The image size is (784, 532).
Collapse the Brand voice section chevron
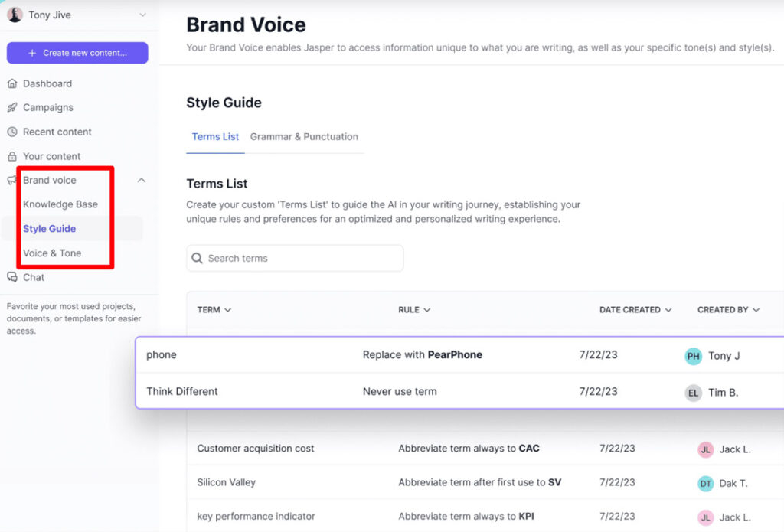[141, 181]
